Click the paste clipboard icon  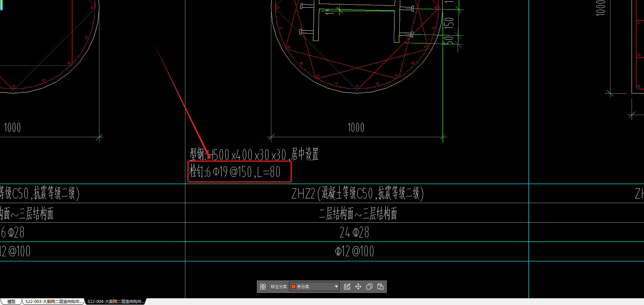pos(380,287)
